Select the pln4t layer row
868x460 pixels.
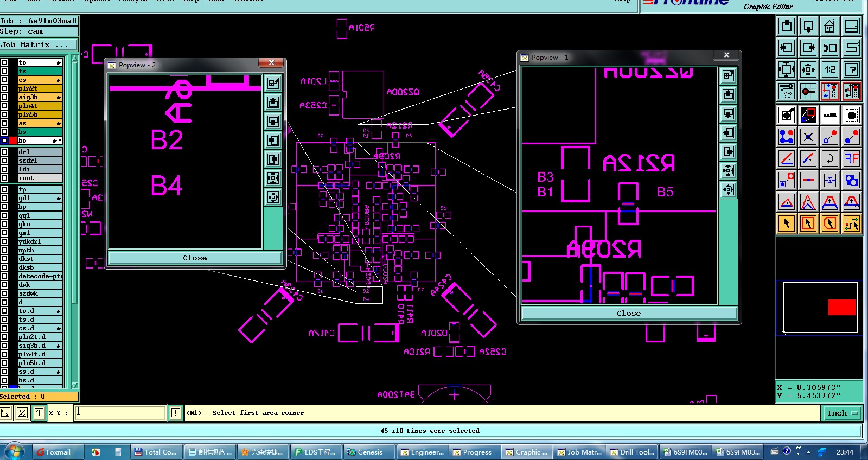[40, 106]
